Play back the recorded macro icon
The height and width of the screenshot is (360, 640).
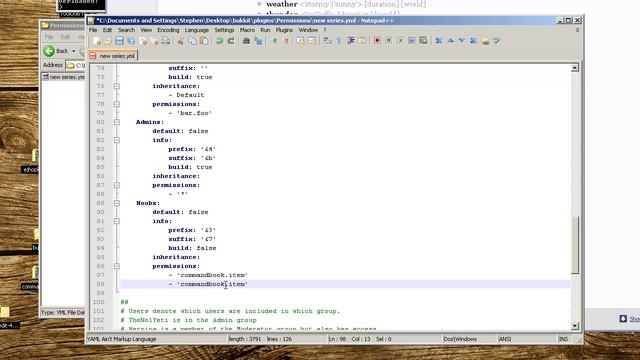400,41
